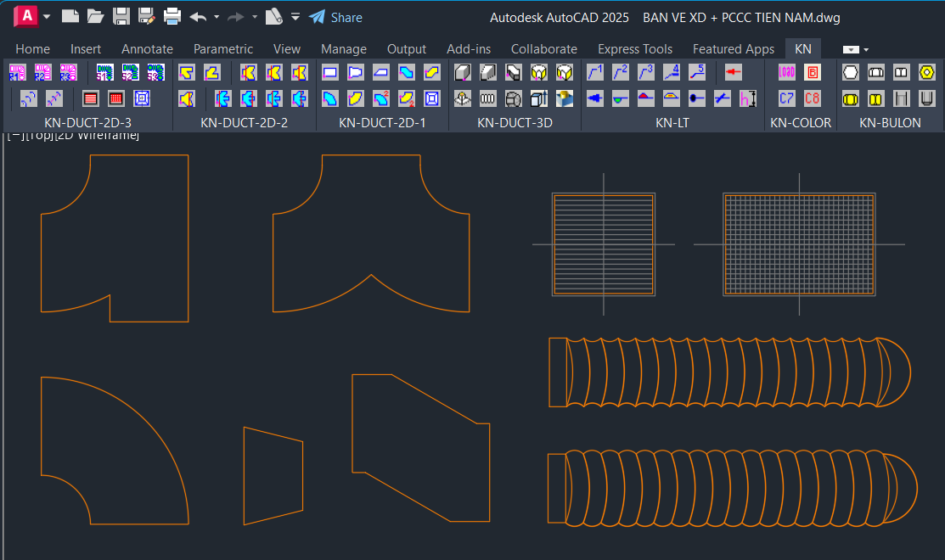The width and height of the screenshot is (945, 560).
Task: Click the pink R2 duct icon
Action: pyautogui.click(x=42, y=73)
